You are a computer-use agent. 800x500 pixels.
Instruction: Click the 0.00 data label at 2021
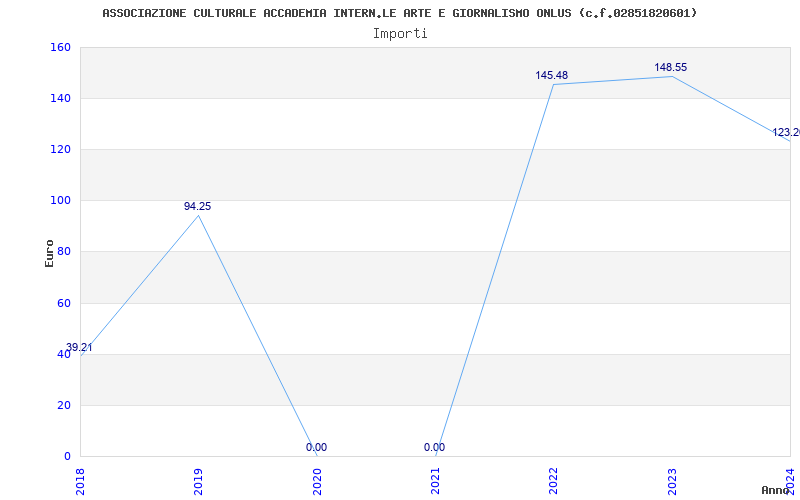click(434, 447)
